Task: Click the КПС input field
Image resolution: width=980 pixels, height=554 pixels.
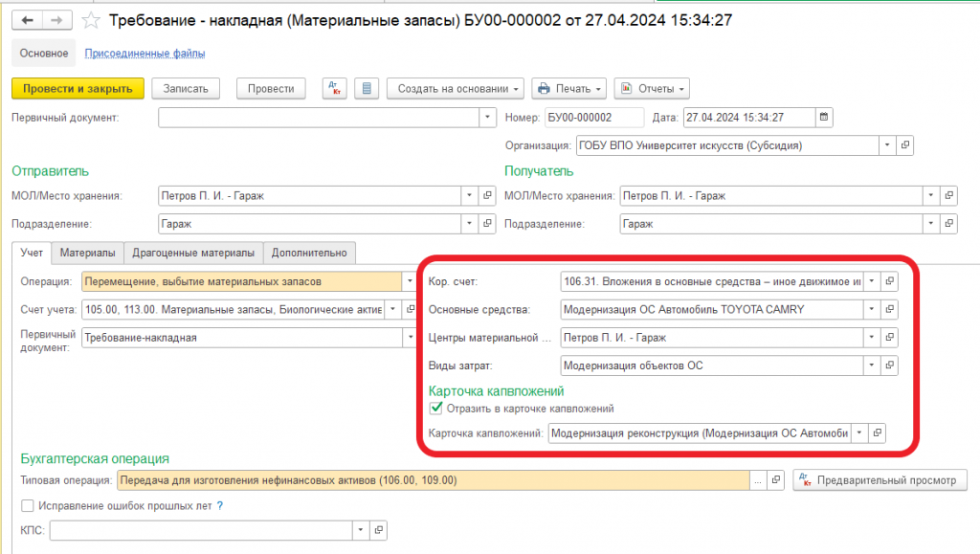Action: point(201,530)
